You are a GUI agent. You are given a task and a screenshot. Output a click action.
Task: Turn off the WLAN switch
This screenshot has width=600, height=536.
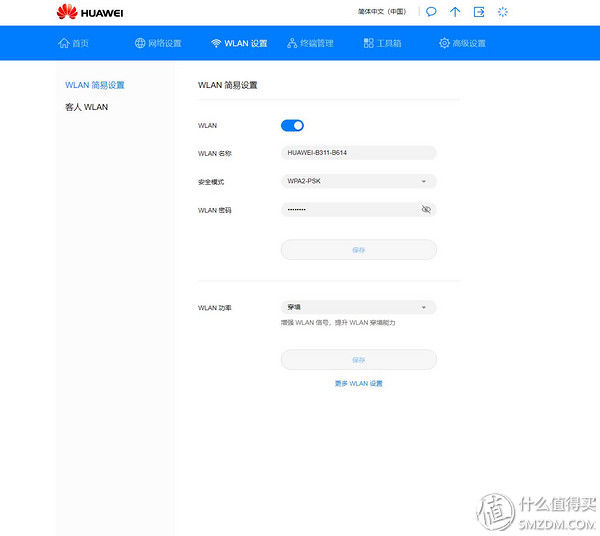pyautogui.click(x=292, y=125)
